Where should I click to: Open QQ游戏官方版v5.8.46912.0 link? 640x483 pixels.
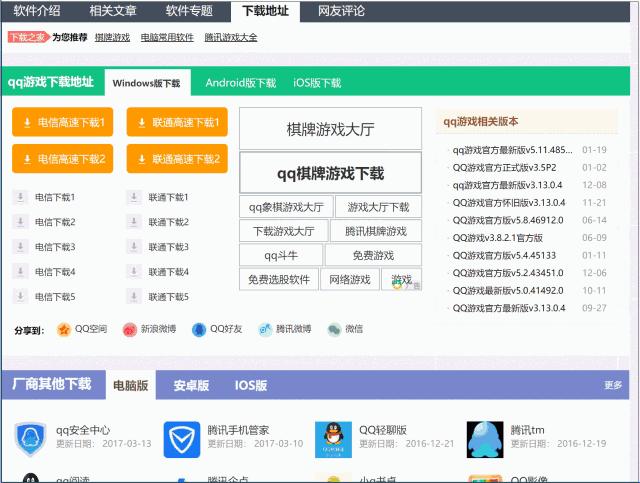point(508,220)
